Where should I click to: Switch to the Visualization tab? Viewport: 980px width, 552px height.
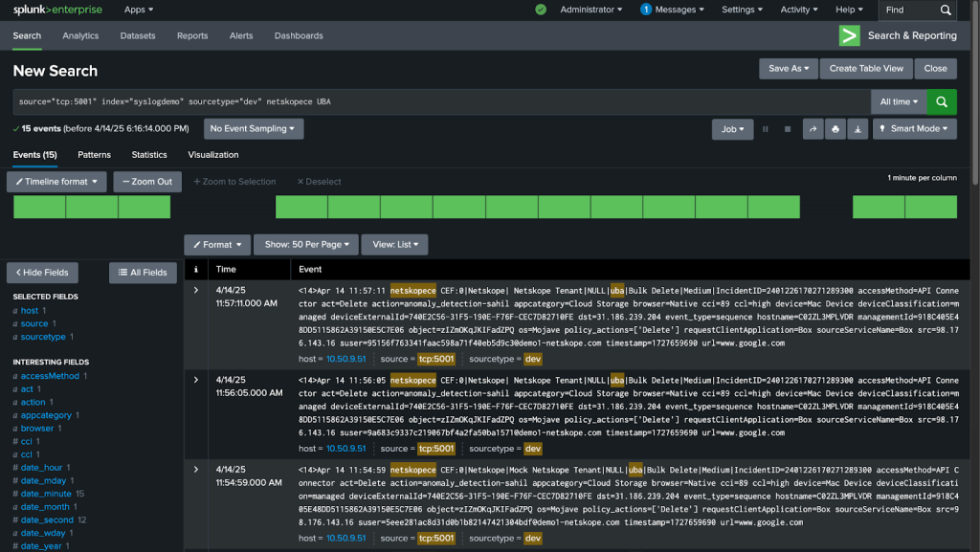(x=213, y=155)
